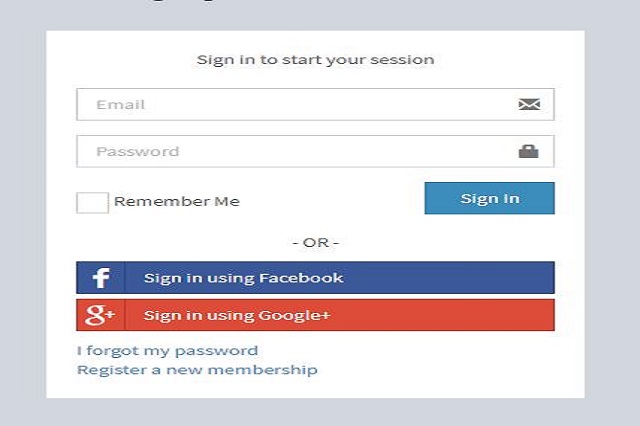This screenshot has height=426, width=640.
Task: Click the "- OR -" divider text
Action: click(315, 243)
